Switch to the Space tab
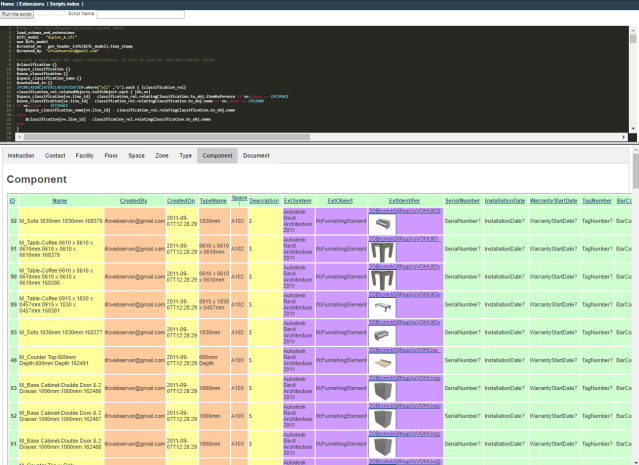The height and width of the screenshot is (465, 639). (x=136, y=156)
